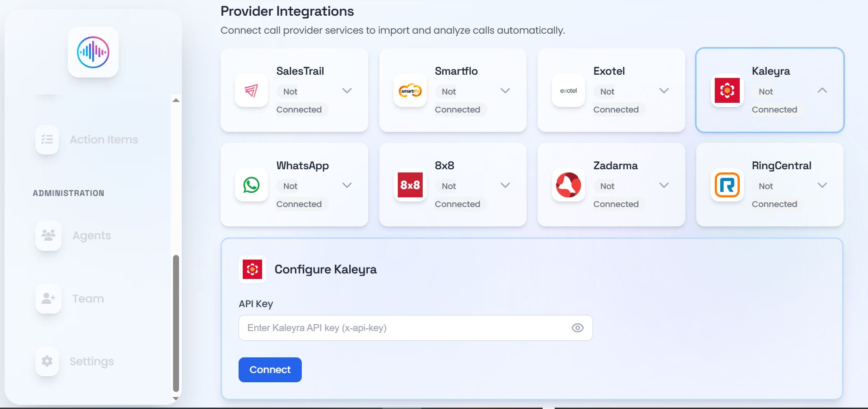Viewport: 868px width, 409px height.
Task: Click the audio waveform app logo
Action: [x=93, y=52]
